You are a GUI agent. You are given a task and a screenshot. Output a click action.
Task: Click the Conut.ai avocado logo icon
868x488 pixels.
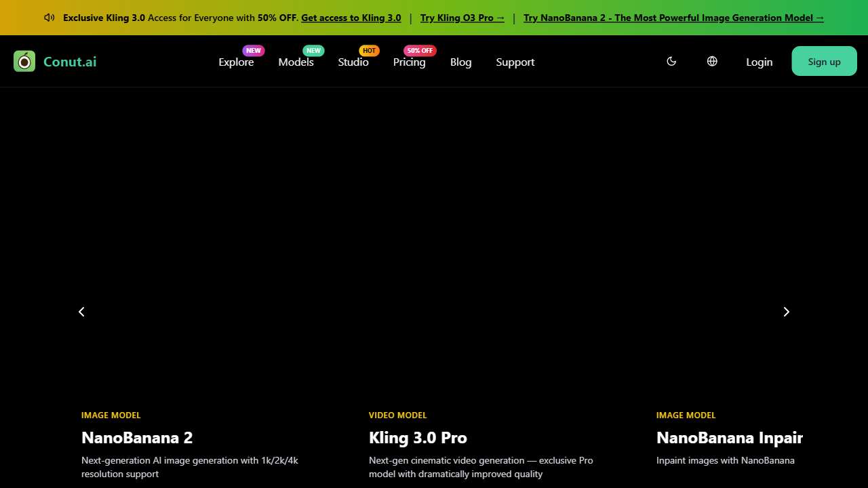point(24,62)
